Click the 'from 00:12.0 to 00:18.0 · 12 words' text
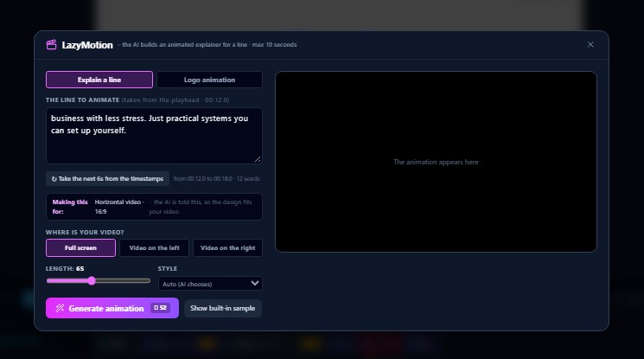 point(216,179)
